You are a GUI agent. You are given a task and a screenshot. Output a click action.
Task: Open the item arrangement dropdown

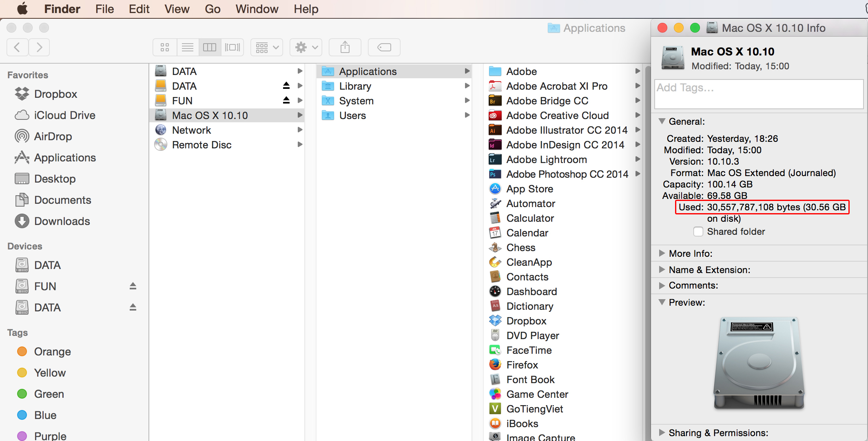(267, 47)
